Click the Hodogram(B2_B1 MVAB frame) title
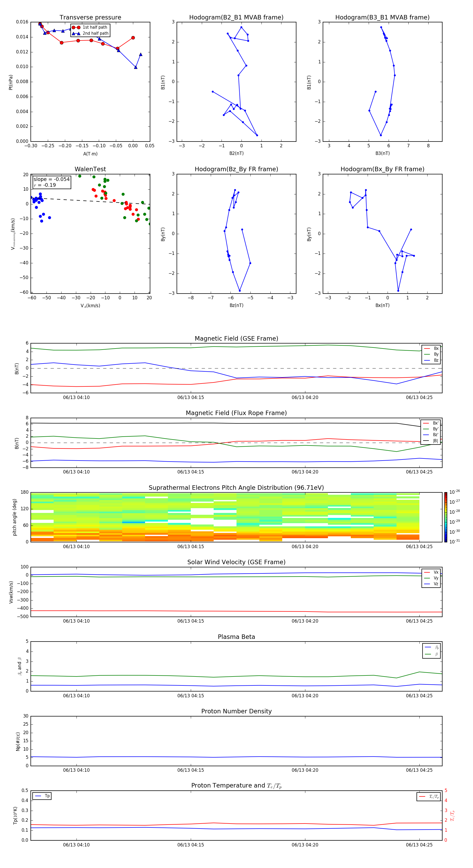Viewport: 473px width, 868px height. pyautogui.click(x=236, y=18)
